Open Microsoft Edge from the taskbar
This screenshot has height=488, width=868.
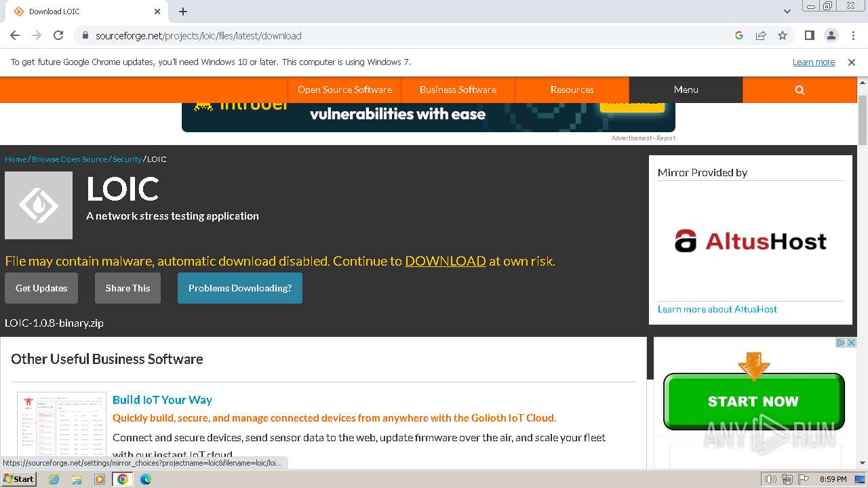pos(146,479)
